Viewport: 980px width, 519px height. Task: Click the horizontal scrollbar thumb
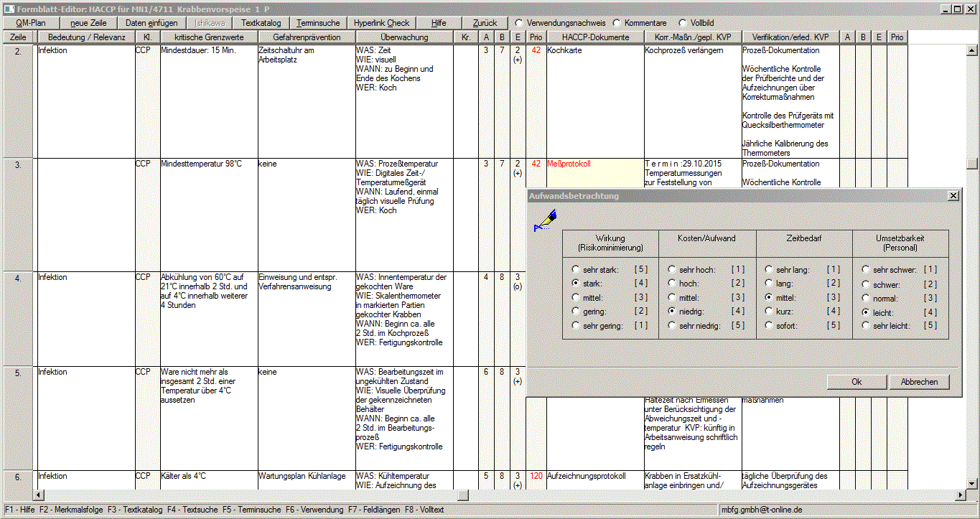pos(463,495)
